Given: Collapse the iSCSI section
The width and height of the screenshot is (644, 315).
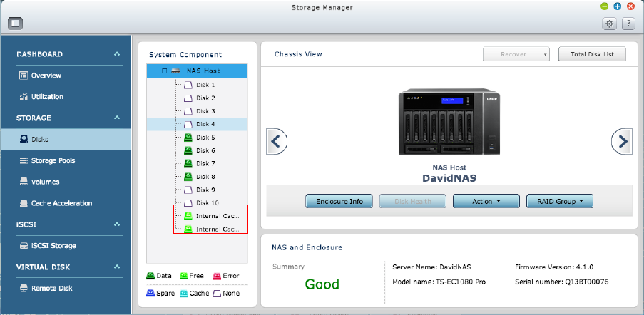Looking at the screenshot, I should 117,224.
